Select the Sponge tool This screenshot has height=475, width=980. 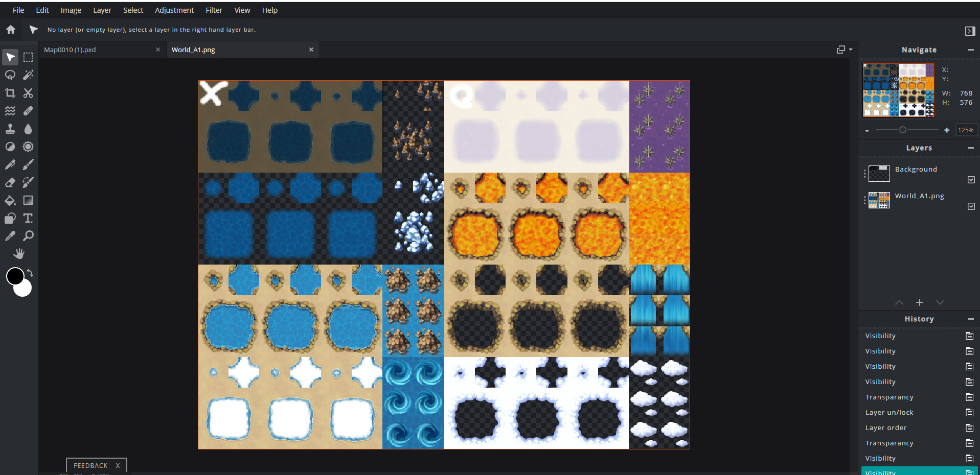coord(28,147)
